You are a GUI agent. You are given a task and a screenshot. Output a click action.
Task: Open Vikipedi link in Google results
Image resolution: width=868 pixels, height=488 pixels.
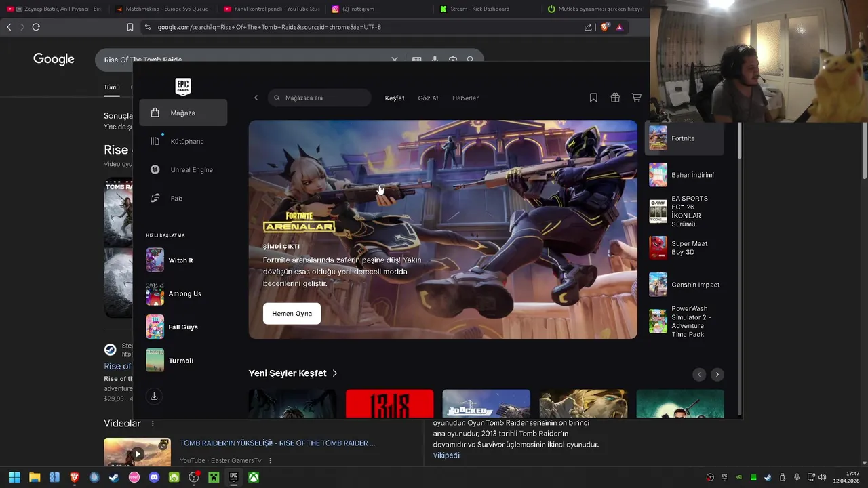[446, 455]
